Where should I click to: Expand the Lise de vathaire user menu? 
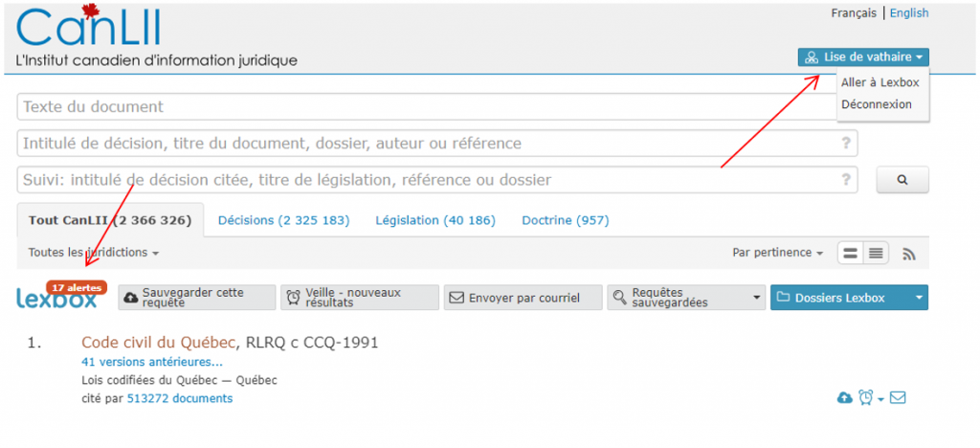(x=862, y=57)
